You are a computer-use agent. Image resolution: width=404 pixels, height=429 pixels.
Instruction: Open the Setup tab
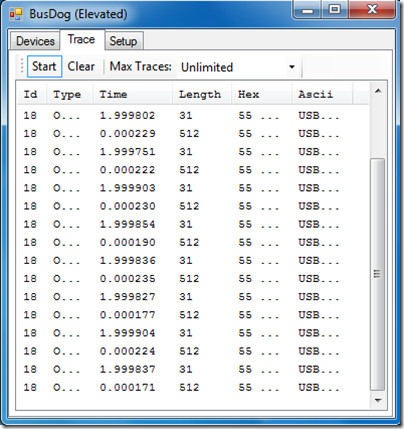(123, 41)
